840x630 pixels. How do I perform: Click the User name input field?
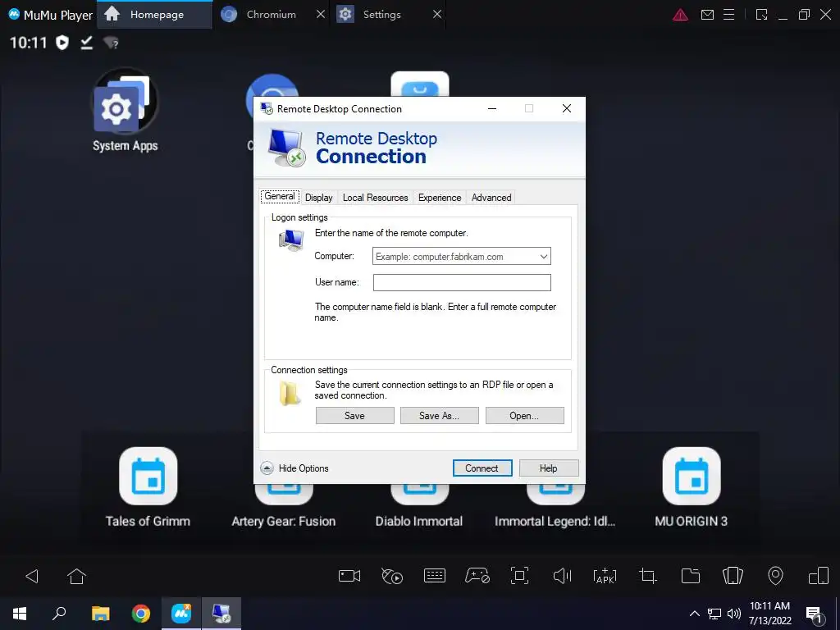(x=462, y=282)
